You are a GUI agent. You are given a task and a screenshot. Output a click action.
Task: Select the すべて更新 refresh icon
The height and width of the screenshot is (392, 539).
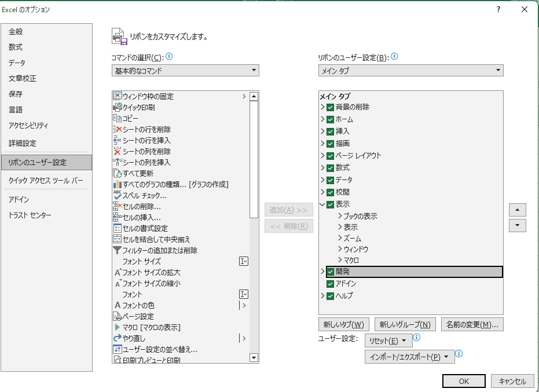pyautogui.click(x=117, y=173)
